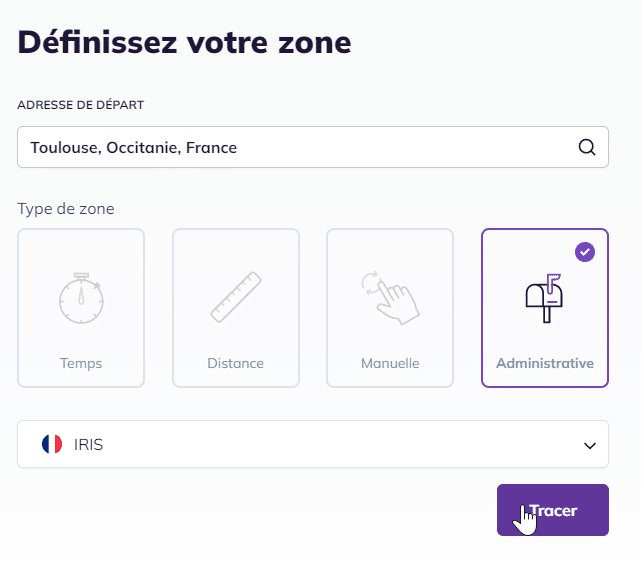Expand the IRIS dropdown chevron
641x561 pixels.
[589, 445]
